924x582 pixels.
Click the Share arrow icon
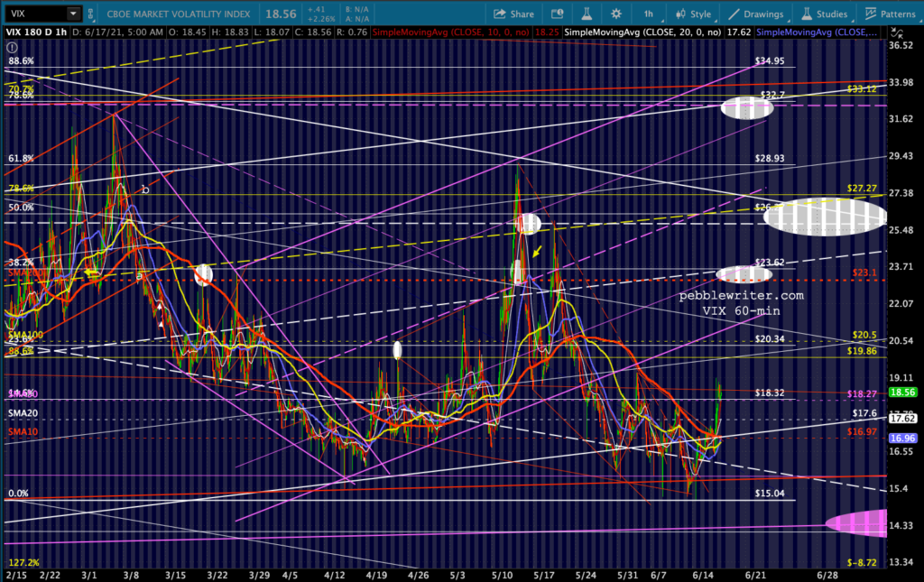click(x=500, y=14)
